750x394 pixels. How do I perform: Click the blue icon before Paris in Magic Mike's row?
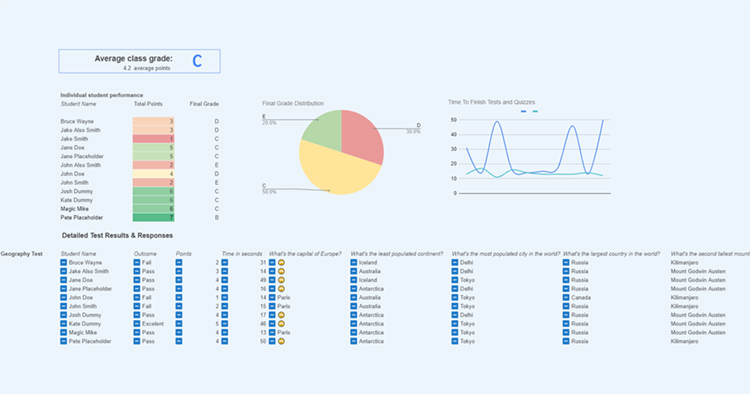[x=272, y=332]
